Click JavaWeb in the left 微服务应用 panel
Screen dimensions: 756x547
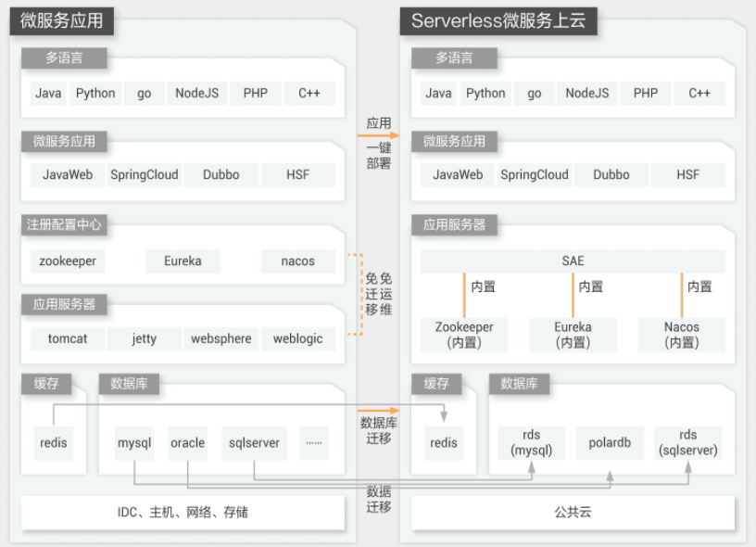[68, 174]
